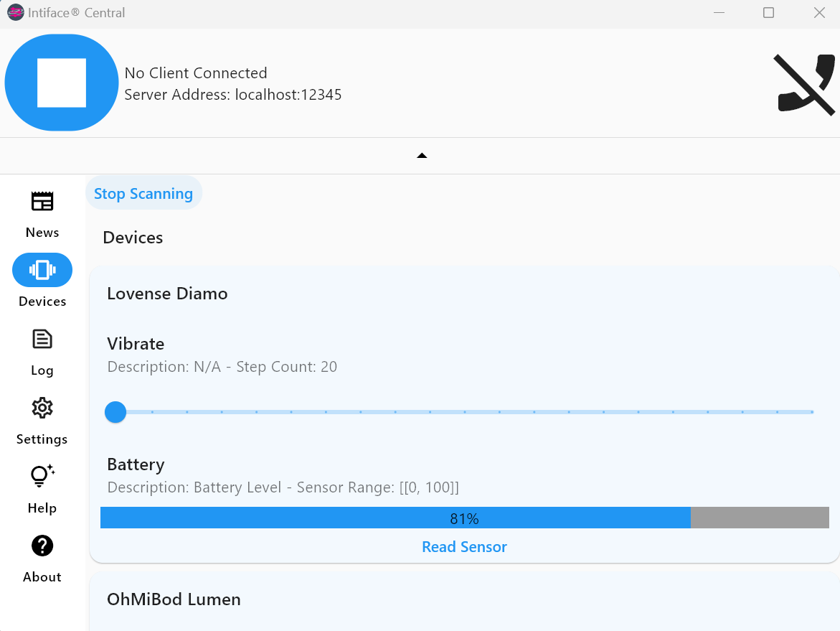This screenshot has height=631, width=840.
Task: Click the Read Sensor link
Action: tap(464, 546)
